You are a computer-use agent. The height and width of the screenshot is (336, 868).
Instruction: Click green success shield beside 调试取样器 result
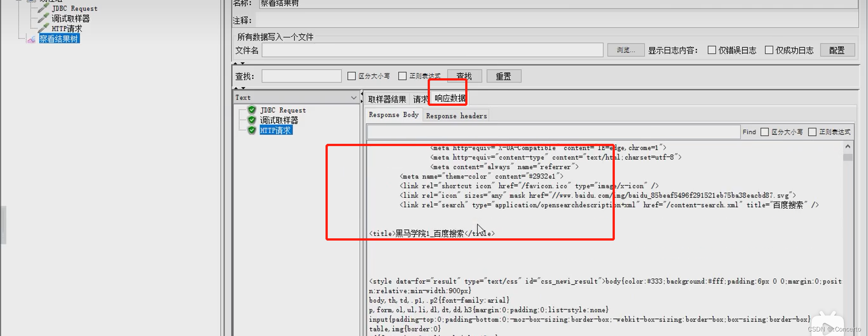tap(252, 120)
